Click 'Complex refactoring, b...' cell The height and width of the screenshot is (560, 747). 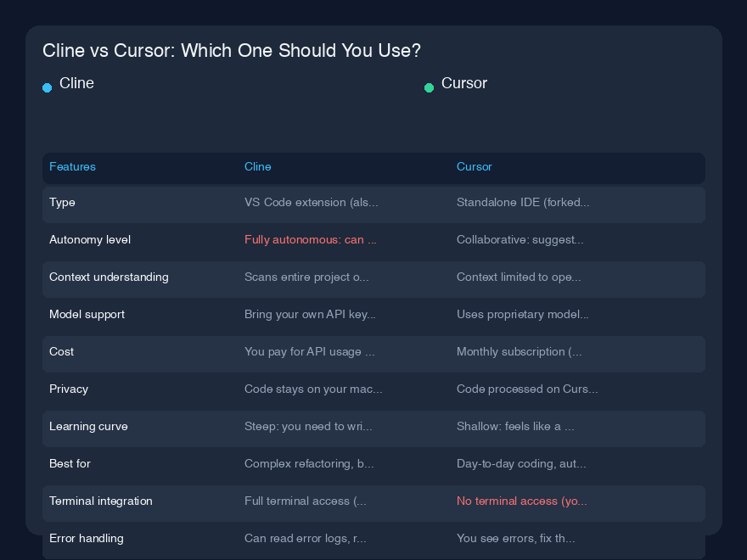click(x=309, y=464)
